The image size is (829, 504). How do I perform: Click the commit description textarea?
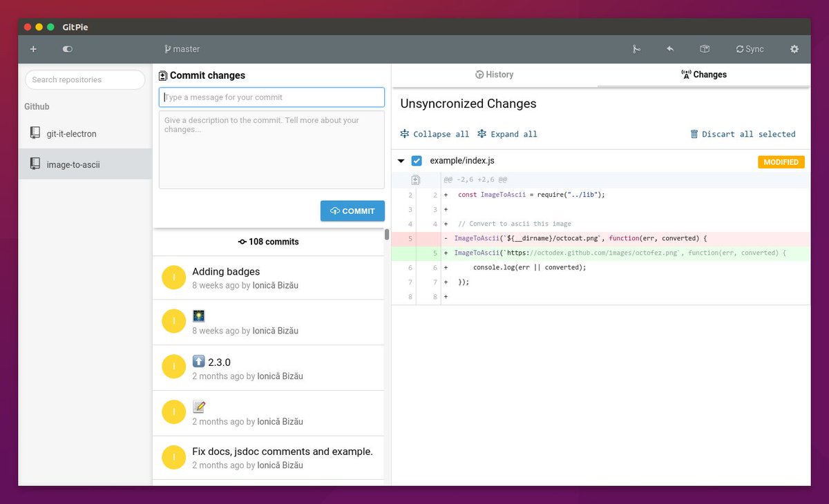click(x=271, y=150)
